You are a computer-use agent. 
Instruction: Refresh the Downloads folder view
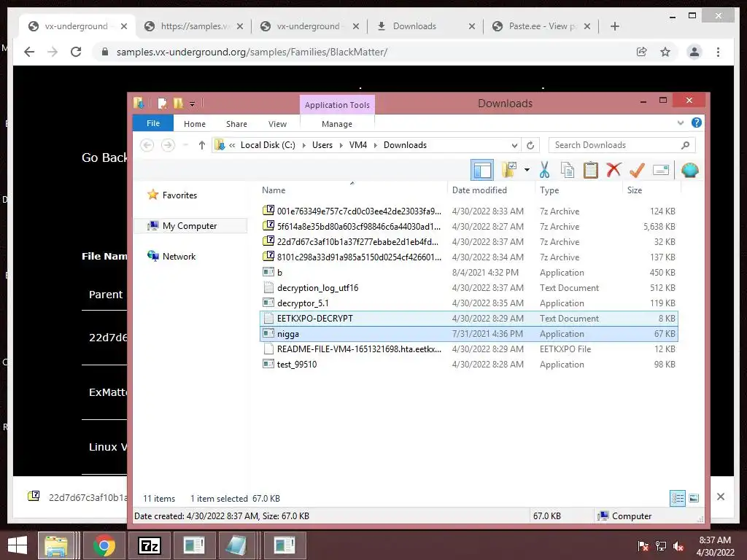point(530,145)
